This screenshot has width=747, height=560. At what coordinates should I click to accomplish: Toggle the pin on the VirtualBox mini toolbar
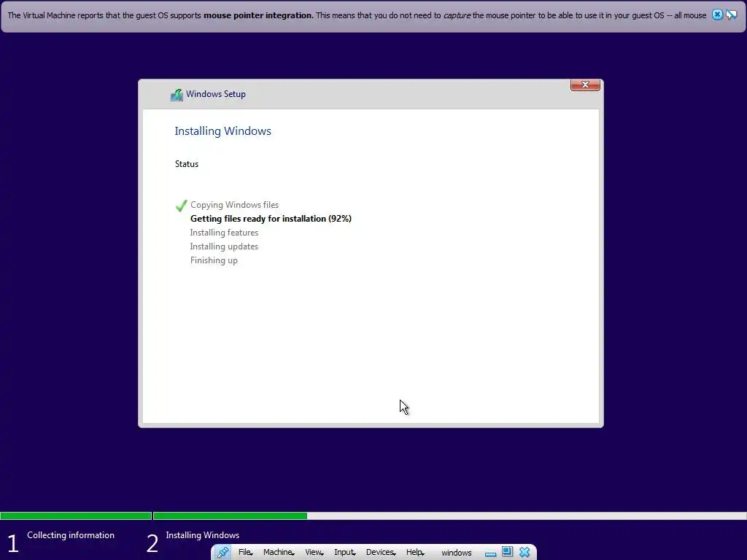point(222,553)
